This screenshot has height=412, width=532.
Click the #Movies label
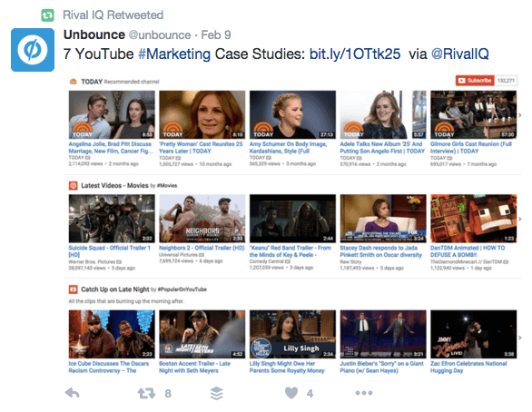167,185
